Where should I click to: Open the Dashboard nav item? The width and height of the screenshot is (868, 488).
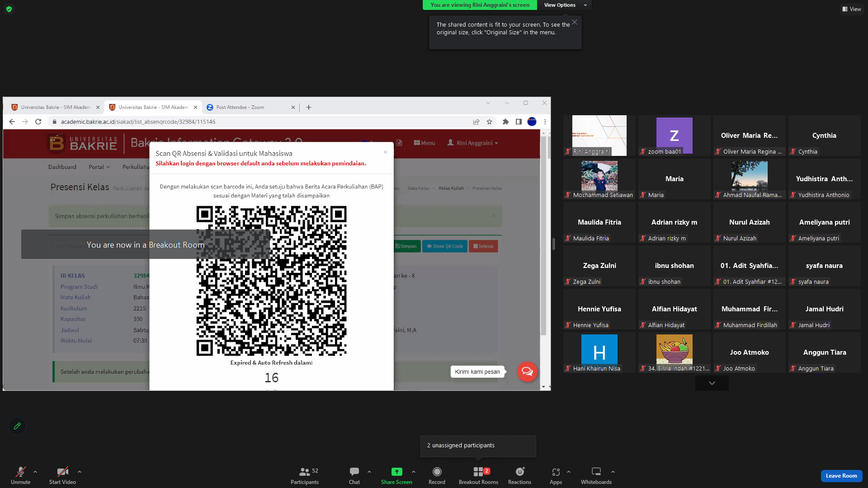pyautogui.click(x=62, y=167)
